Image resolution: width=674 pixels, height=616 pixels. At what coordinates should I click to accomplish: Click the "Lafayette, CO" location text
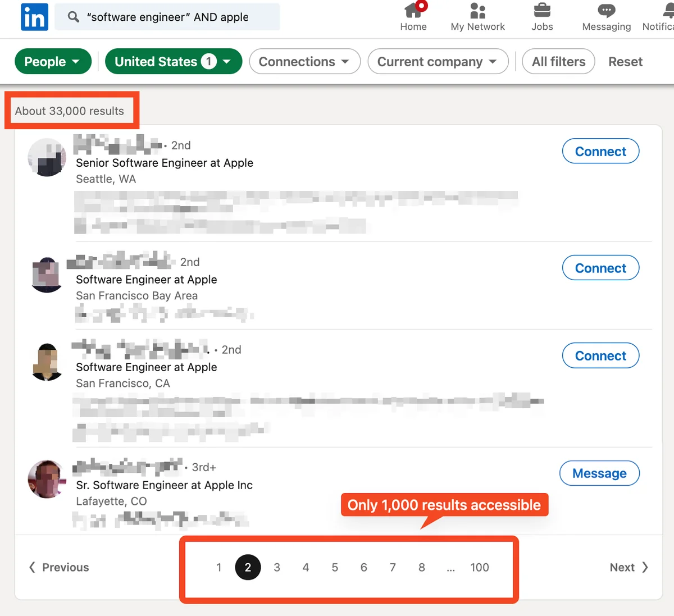click(x=112, y=501)
